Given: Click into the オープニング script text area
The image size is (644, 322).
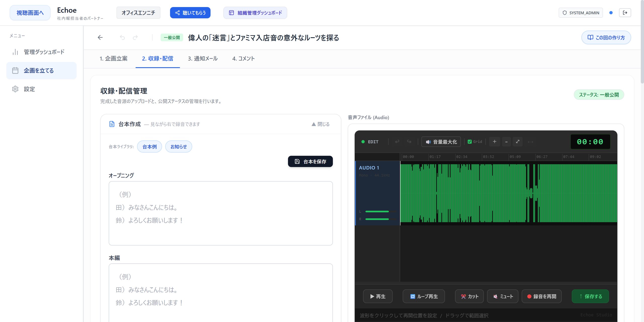Looking at the screenshot, I should pos(221,213).
